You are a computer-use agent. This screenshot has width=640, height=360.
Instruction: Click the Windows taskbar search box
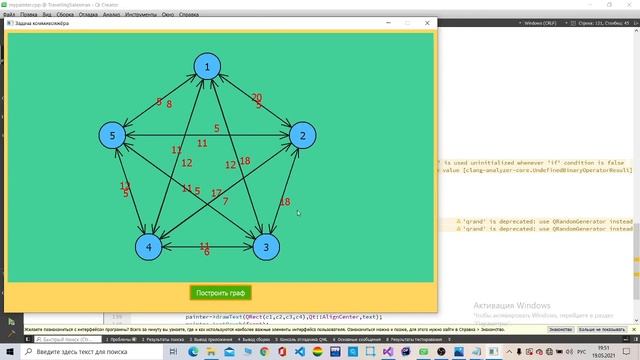(92, 351)
